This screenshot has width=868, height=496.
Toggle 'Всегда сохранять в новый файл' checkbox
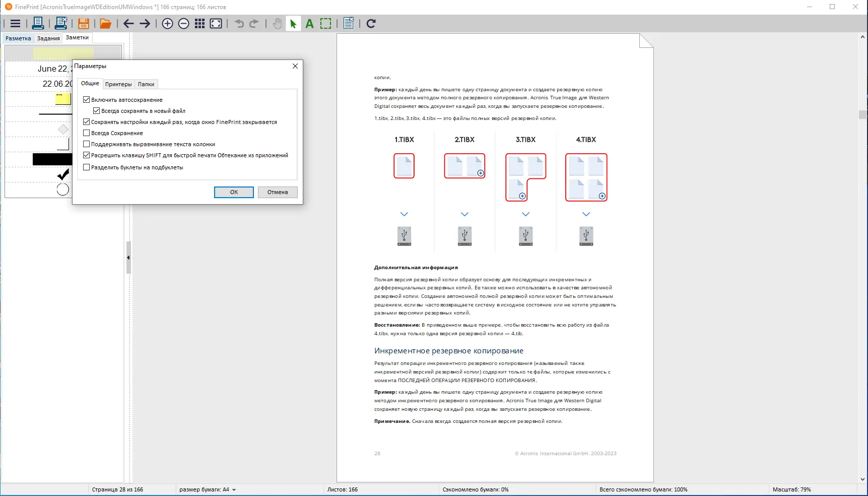[x=97, y=111]
